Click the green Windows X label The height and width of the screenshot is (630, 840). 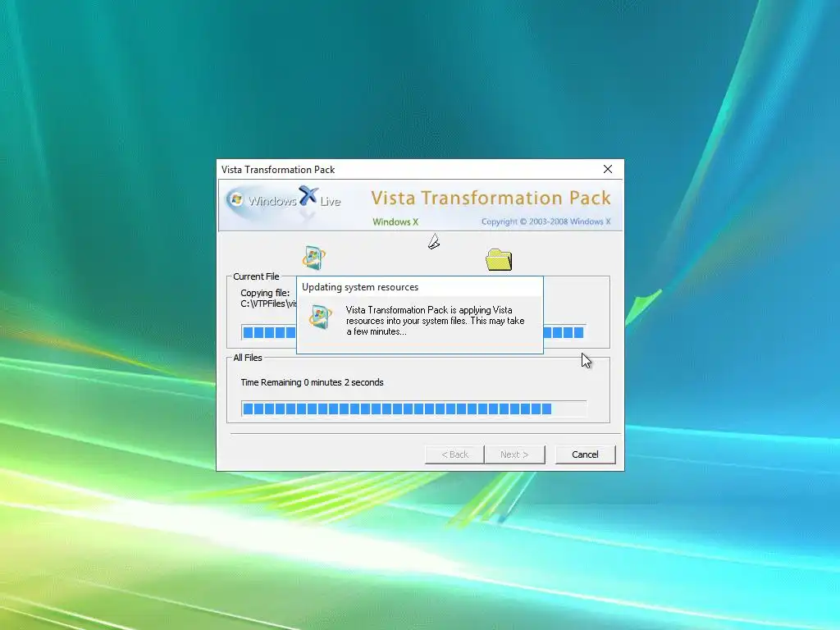tap(395, 221)
